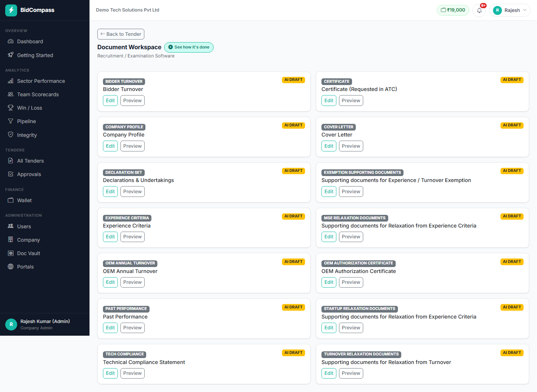
Task: Preview the Company Profile document
Action: (132, 146)
